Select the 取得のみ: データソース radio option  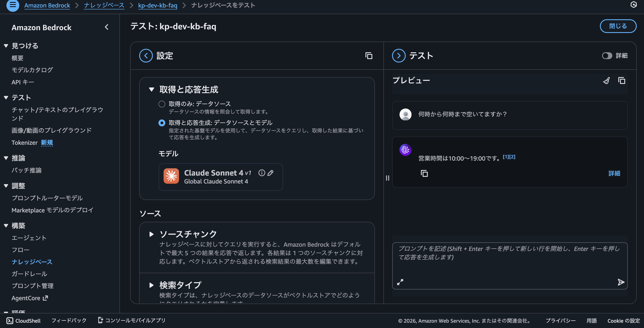pos(162,104)
